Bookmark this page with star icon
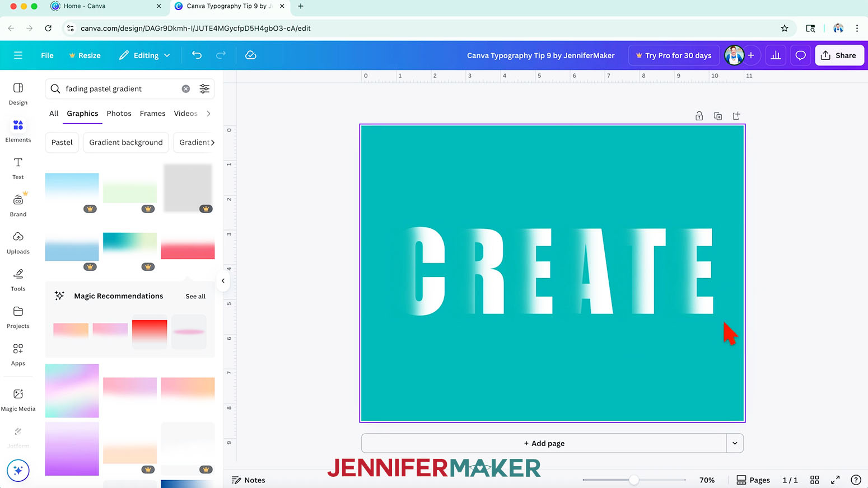The height and width of the screenshot is (488, 868). 785,28
